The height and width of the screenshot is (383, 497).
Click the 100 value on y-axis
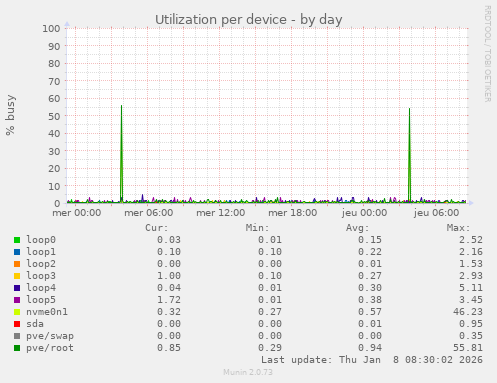[51, 28]
